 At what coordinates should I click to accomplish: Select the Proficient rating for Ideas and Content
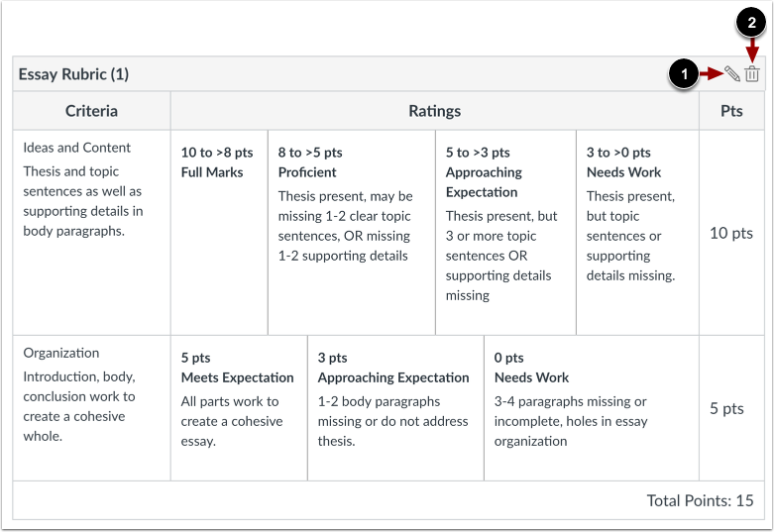[x=352, y=233]
